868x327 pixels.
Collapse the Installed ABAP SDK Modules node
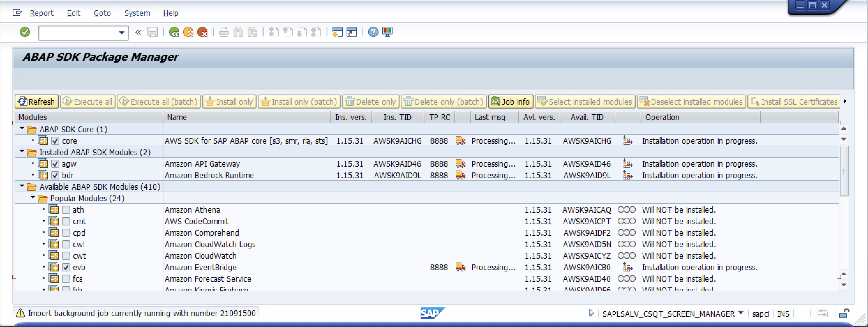(22, 152)
